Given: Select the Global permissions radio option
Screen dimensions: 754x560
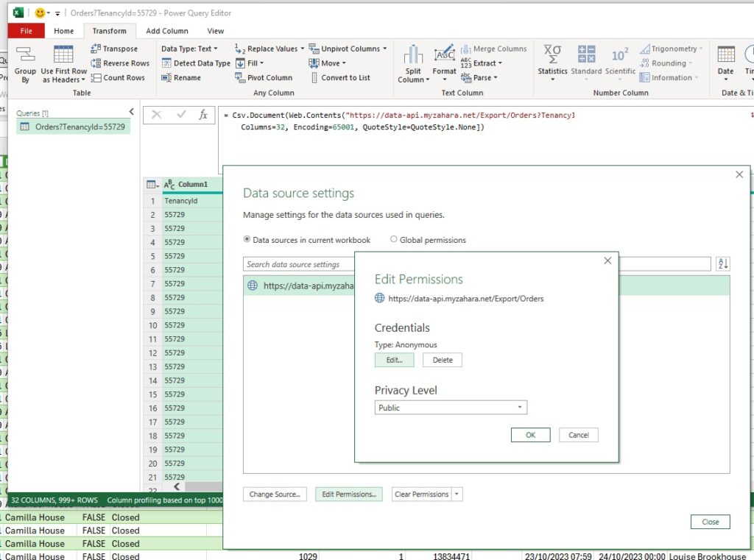Looking at the screenshot, I should pyautogui.click(x=393, y=239).
